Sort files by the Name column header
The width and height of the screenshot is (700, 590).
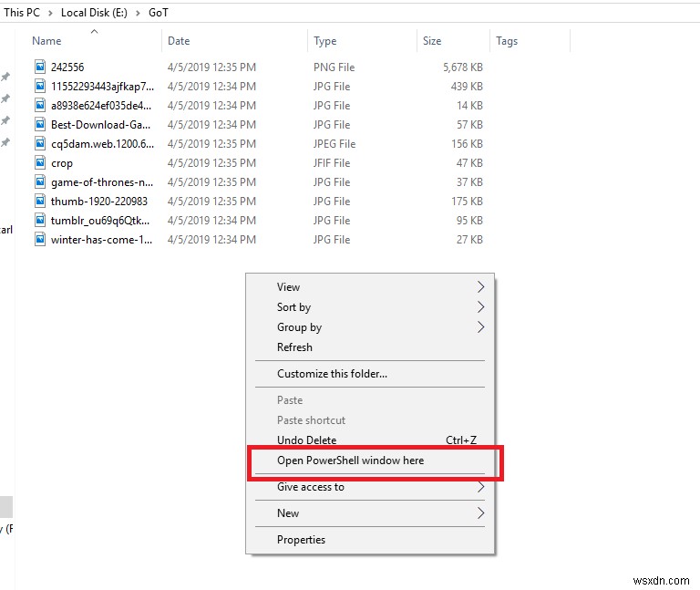[x=46, y=41]
